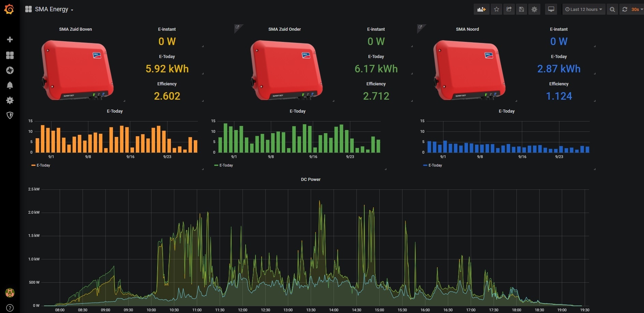
Task: Click the efficiency value 2.602
Action: point(167,96)
